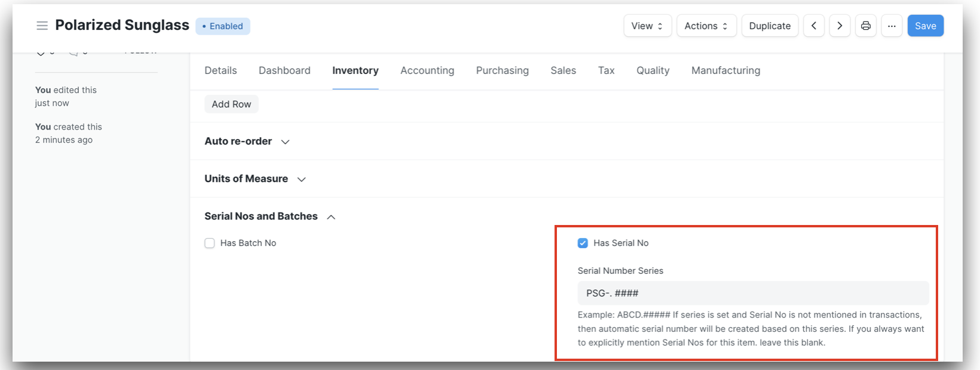Click the Duplicate button
The width and height of the screenshot is (980, 370).
point(770,26)
